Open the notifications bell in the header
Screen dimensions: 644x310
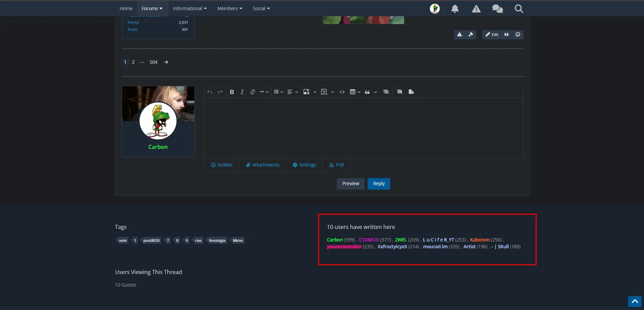point(455,9)
